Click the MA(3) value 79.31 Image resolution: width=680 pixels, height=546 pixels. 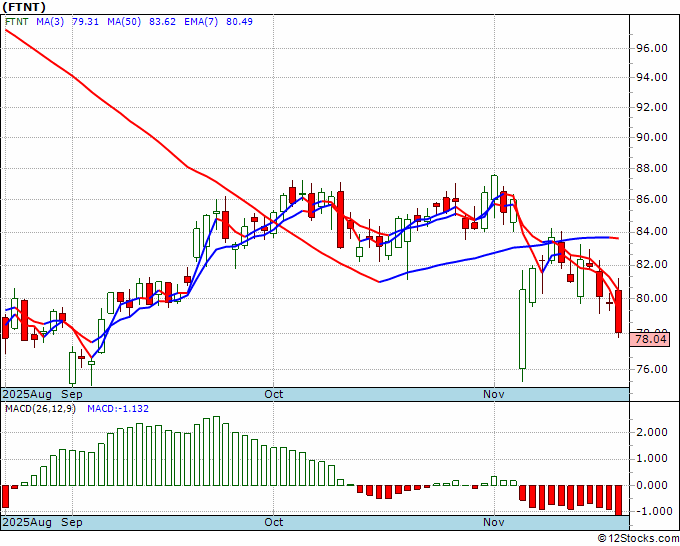pyautogui.click(x=85, y=22)
